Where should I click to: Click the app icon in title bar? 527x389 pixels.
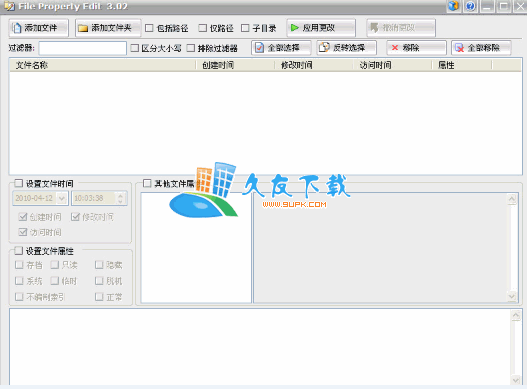(x=9, y=6)
